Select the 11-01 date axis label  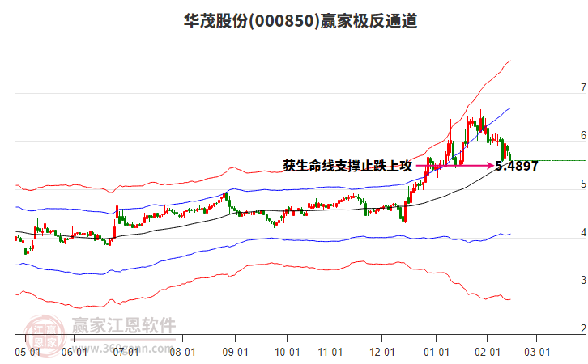(x=330, y=353)
